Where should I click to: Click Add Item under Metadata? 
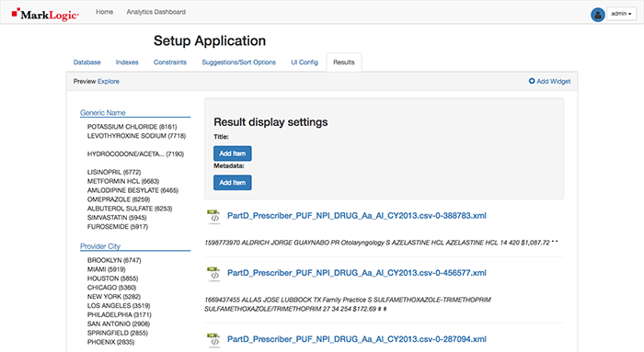pyautogui.click(x=233, y=183)
